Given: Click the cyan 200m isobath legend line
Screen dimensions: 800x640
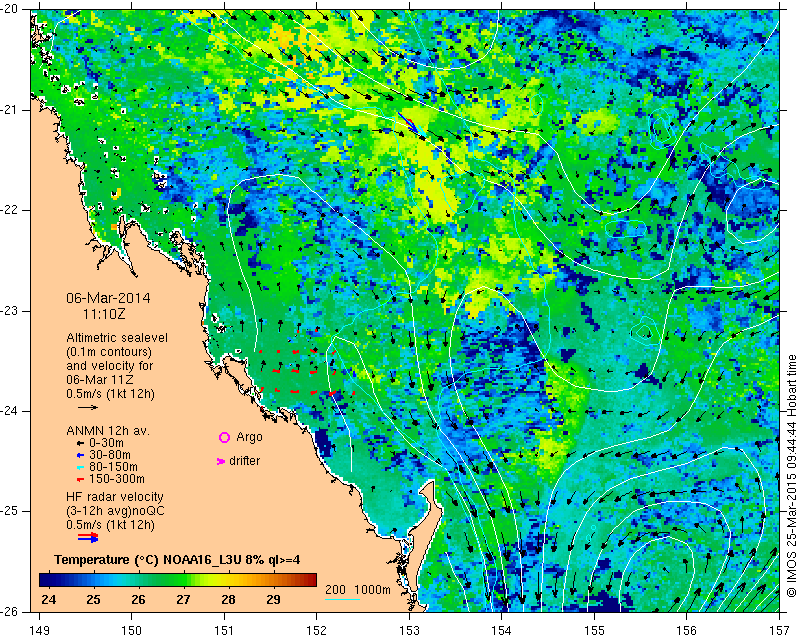Looking at the screenshot, I should pyautogui.click(x=342, y=599).
